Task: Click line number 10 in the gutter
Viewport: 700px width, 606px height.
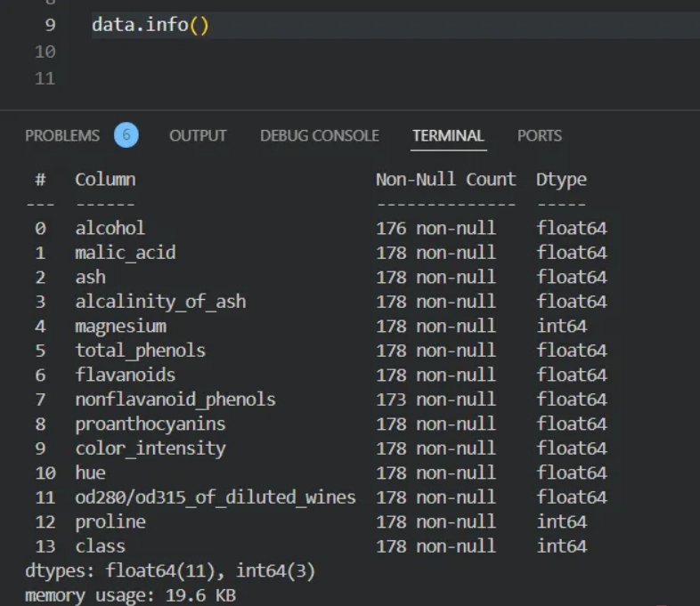Action: click(45, 53)
